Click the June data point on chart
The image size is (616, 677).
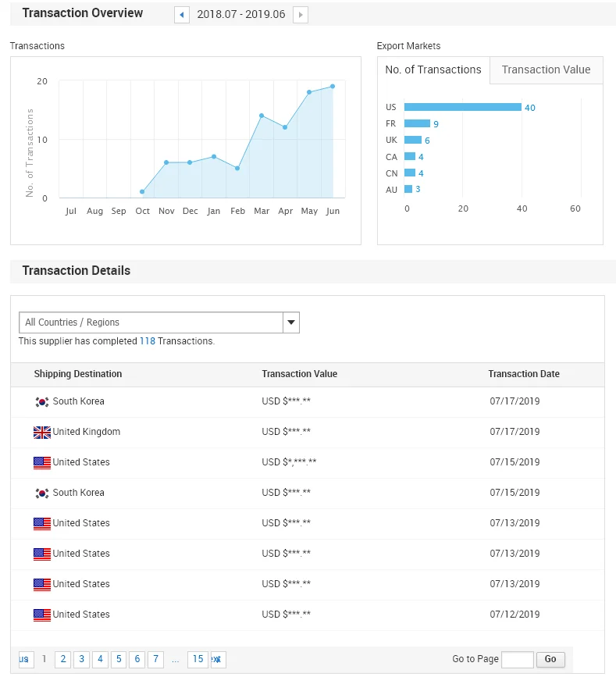333,87
